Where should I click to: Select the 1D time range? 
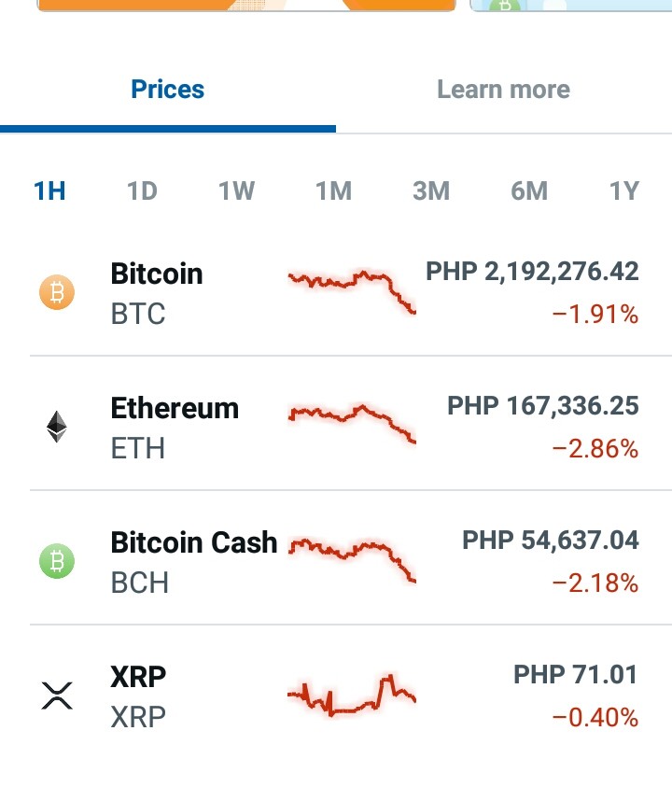click(142, 191)
